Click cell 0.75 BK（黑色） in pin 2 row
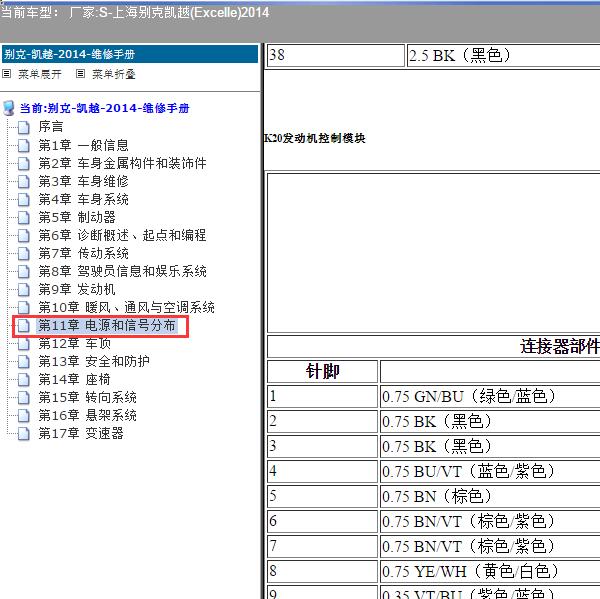Screen dimensions: 600x599 pos(490,422)
